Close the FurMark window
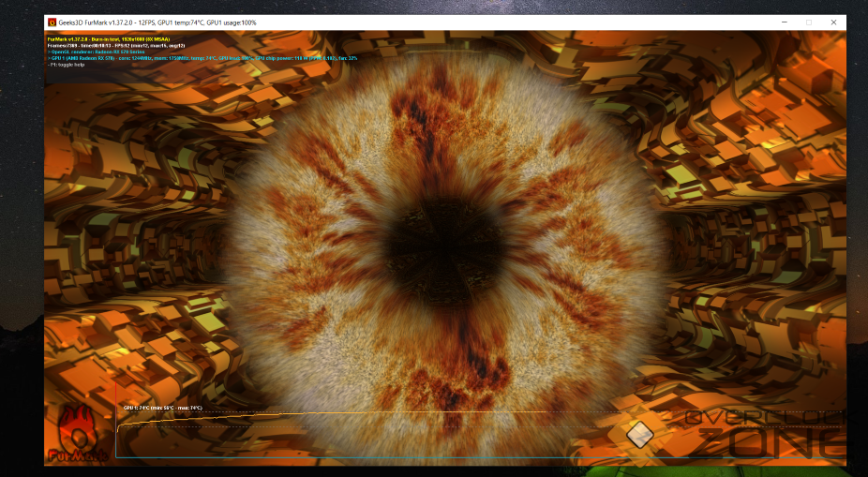 pos(833,22)
